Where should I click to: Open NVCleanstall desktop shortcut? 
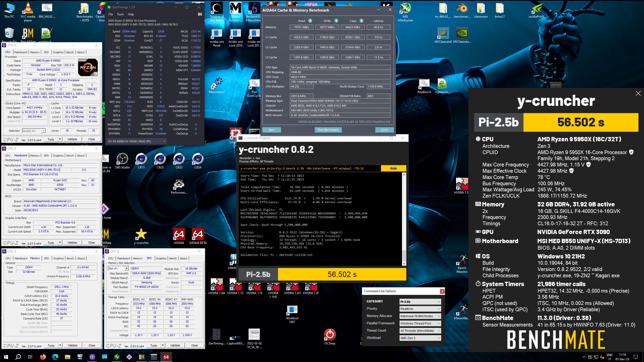443,35
